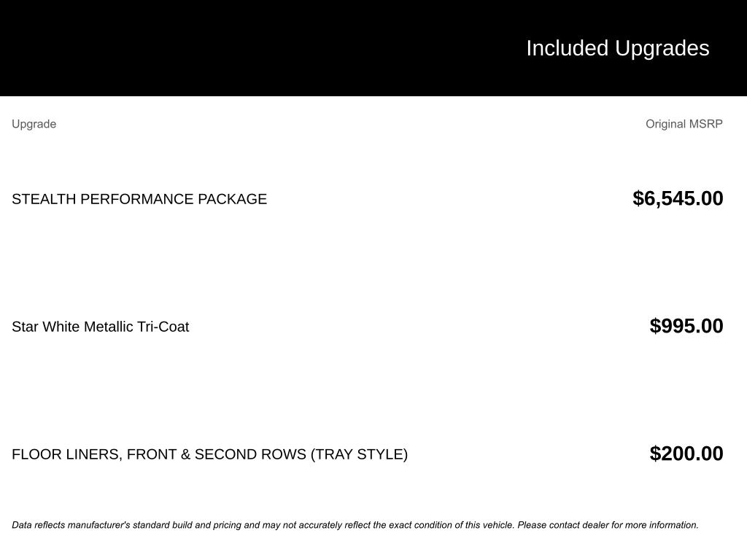Click the word "MSRP" in the column header
Image resolution: width=747 pixels, height=560 pixels.
click(705, 124)
